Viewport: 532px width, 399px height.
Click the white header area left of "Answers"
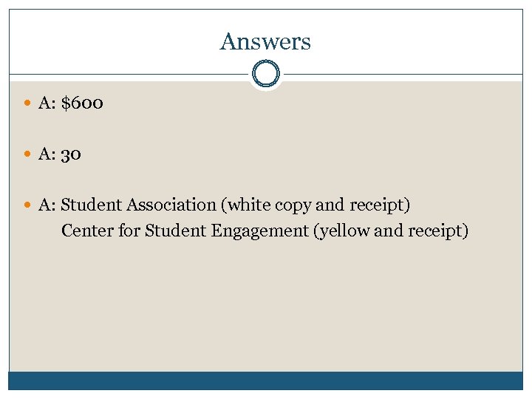click(111, 41)
